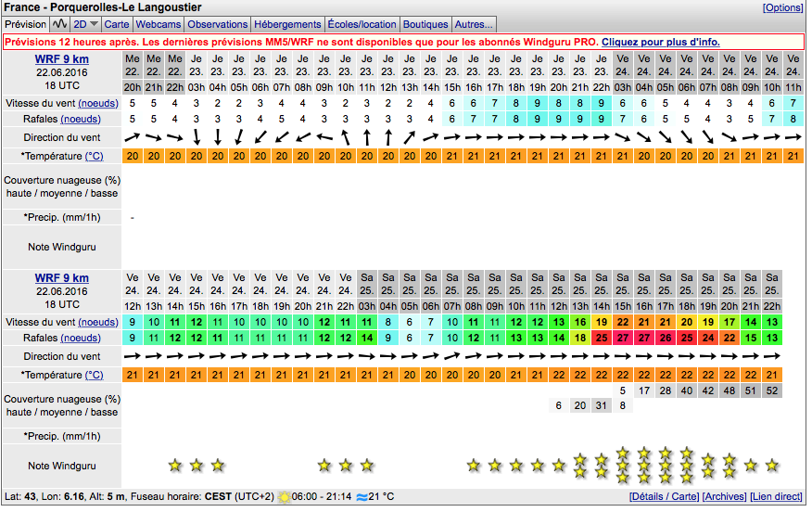Click the triple-star rating under Sa 16h
Viewport: 812px width, 512px height.
click(x=644, y=465)
